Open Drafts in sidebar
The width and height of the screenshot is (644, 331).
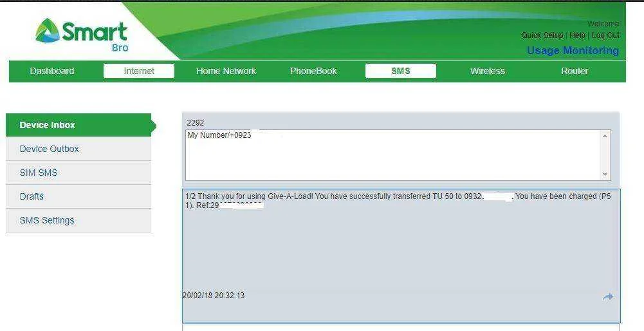(x=78, y=196)
